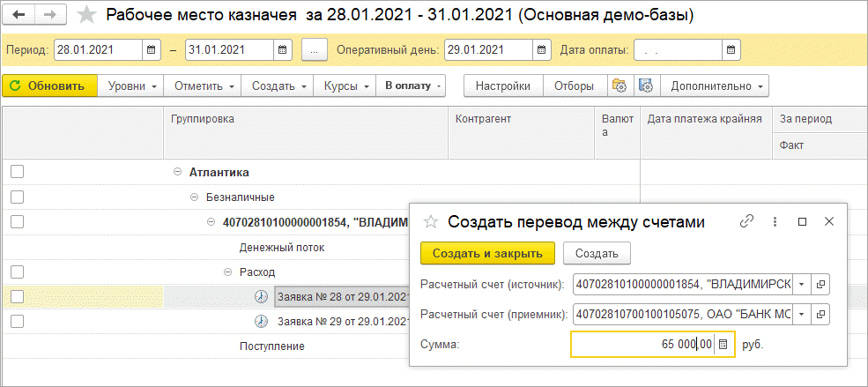Image resolution: width=868 pixels, height=387 pixels.
Task: Tick the checkbox for Заявка № 28 row
Action: [x=17, y=297]
